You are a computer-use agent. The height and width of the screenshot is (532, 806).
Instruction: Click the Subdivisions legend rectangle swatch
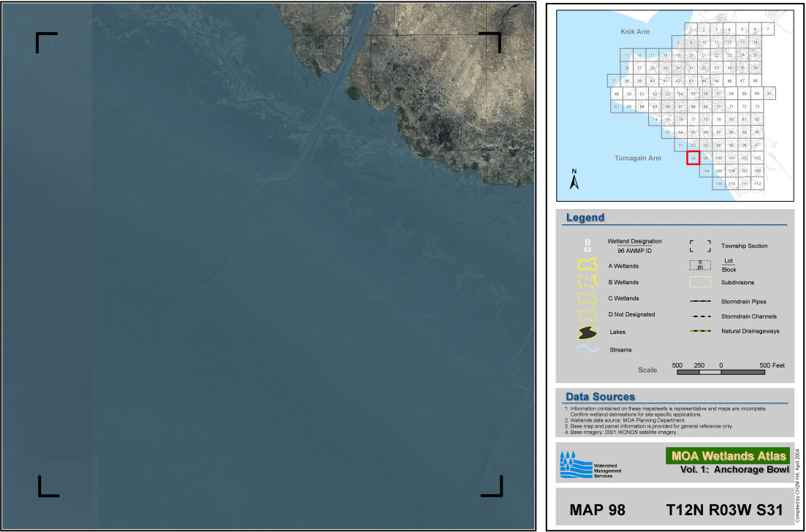tap(700, 282)
